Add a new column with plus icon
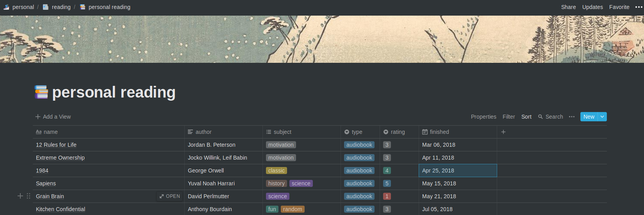 [x=503, y=132]
